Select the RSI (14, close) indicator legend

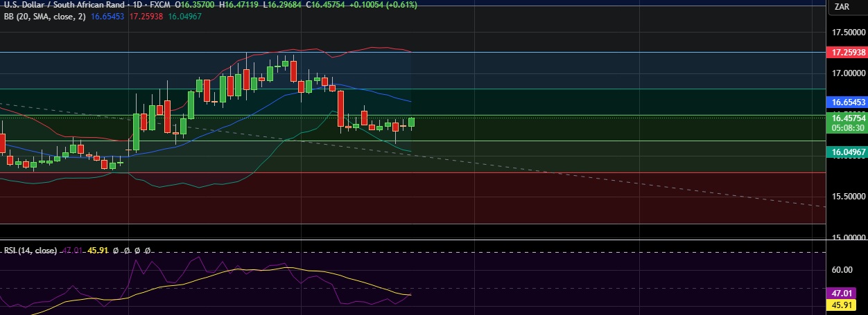coord(30,251)
